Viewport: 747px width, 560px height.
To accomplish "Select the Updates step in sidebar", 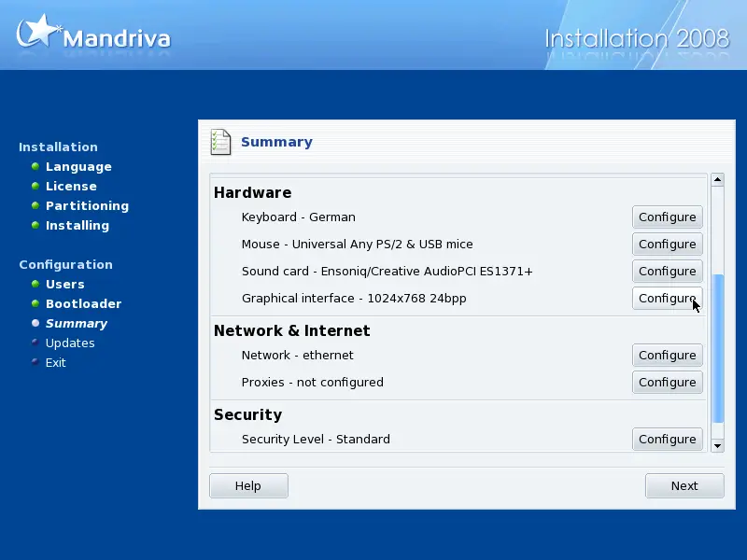I will click(70, 343).
